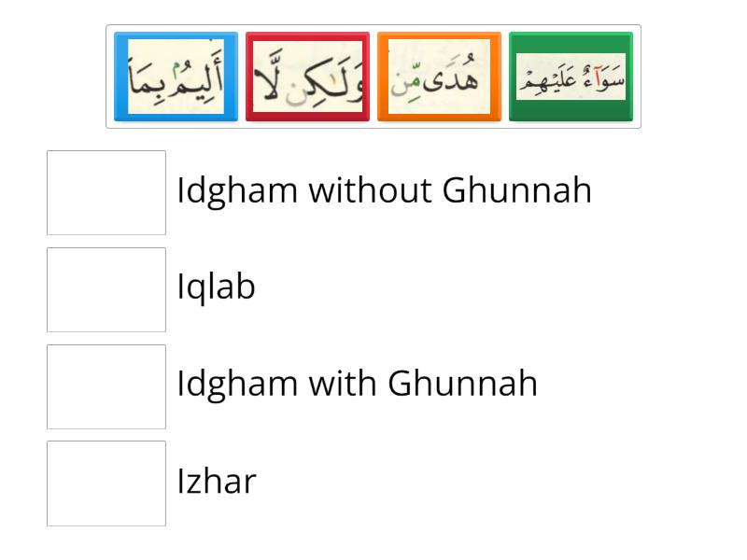Click the "Idgham with Ghunnah" label
747x560 pixels.
click(x=357, y=384)
